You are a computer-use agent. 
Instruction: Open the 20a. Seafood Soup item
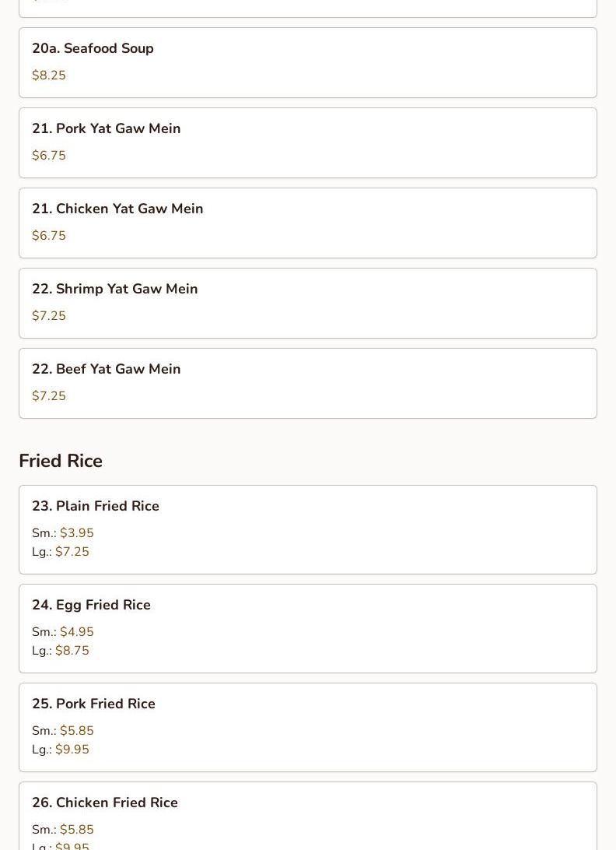tap(308, 63)
